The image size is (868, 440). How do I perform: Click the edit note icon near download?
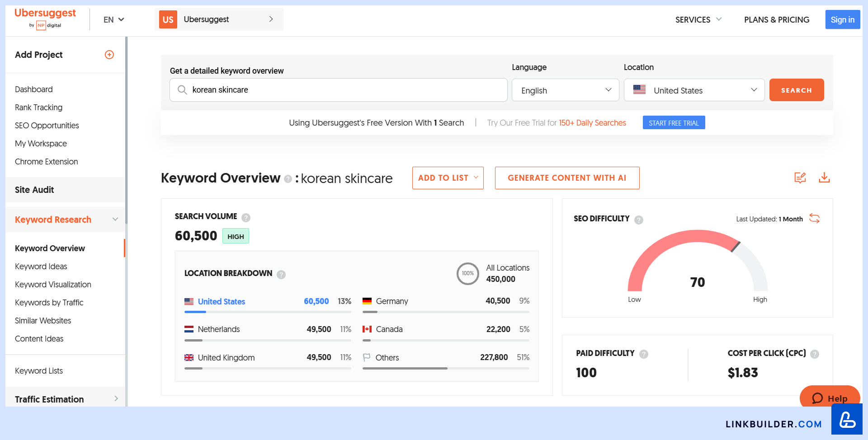tap(800, 178)
